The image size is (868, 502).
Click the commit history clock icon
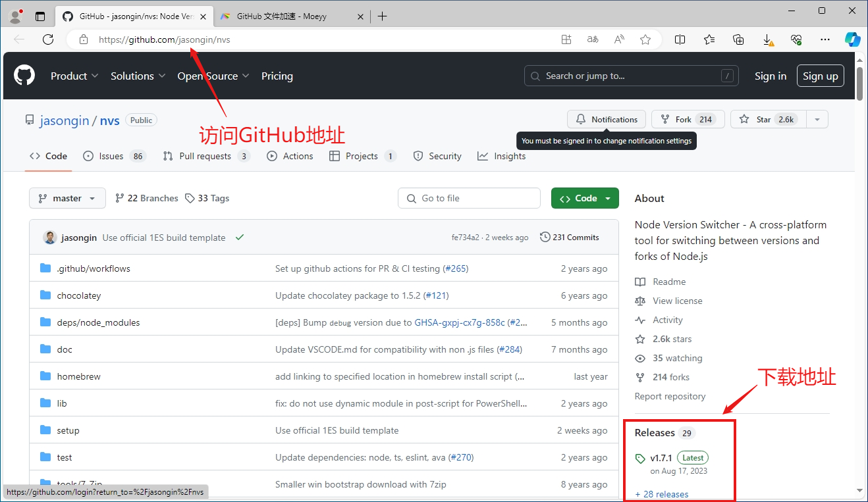point(545,237)
